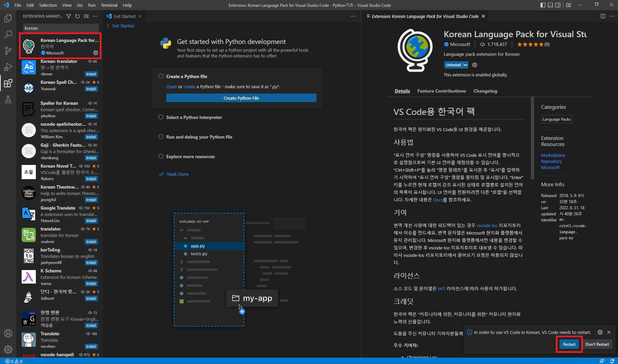
Task: Open the Extensions view icon
Action: pyautogui.click(x=8, y=83)
